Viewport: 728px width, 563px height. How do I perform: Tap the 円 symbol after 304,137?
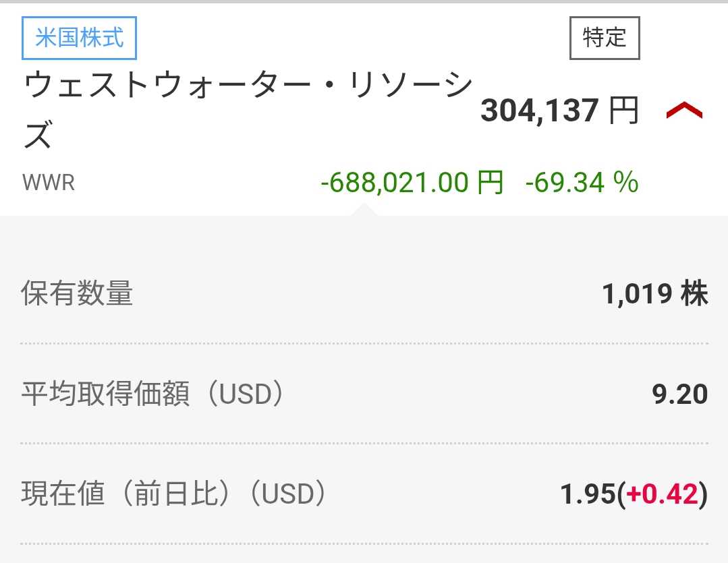coord(624,111)
